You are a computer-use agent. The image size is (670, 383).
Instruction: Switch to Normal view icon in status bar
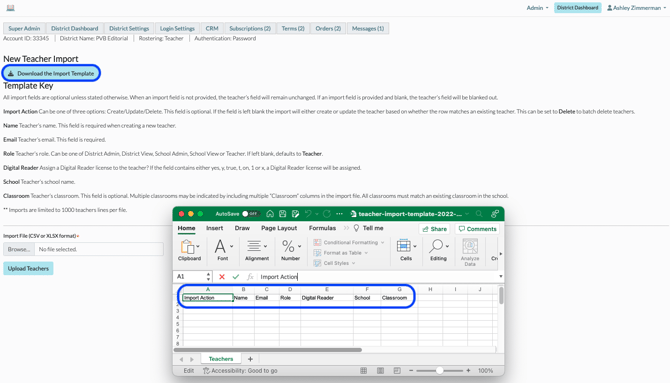point(364,371)
